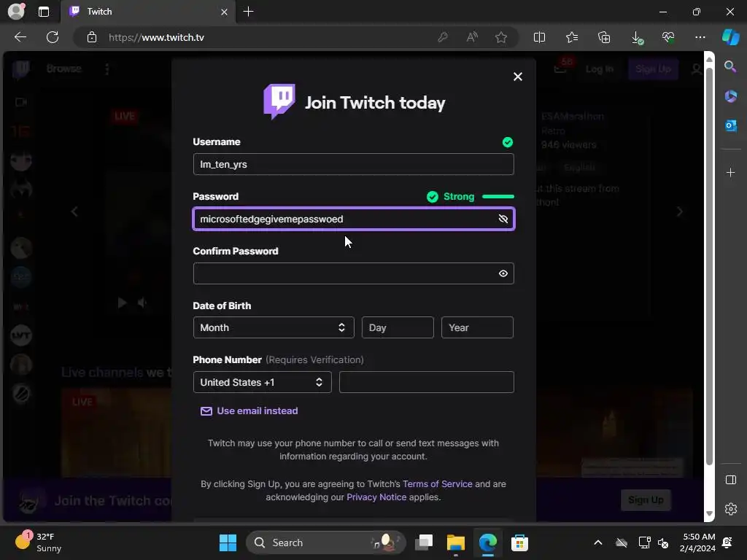Mute the featured stream volume icon

tap(142, 303)
